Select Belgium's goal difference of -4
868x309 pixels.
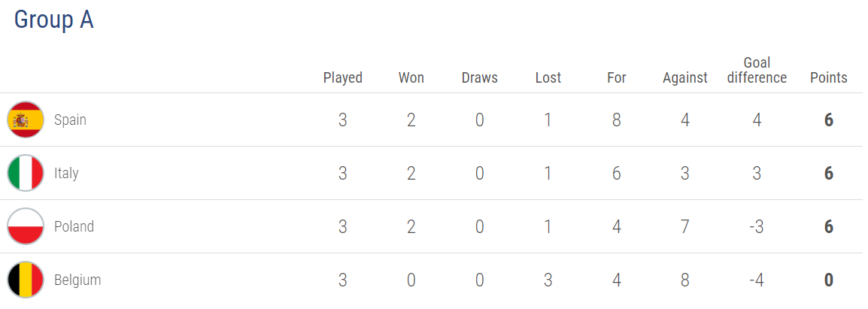coord(757,280)
